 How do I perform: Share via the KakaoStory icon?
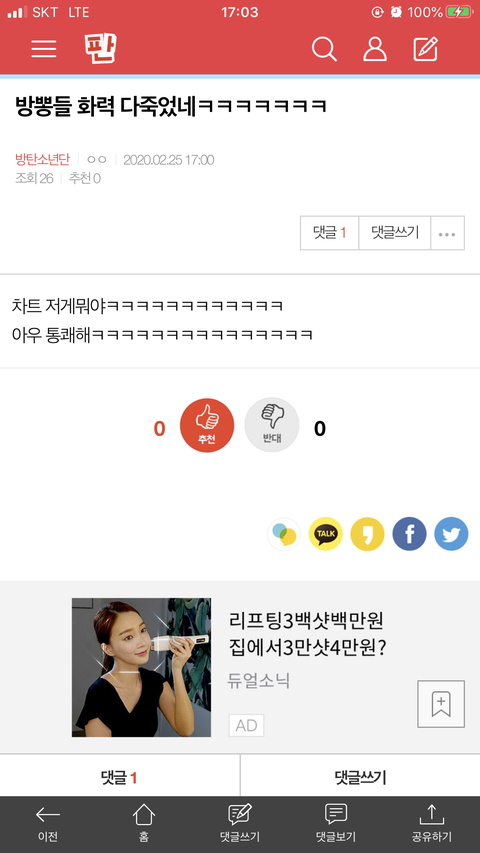pyautogui.click(x=367, y=534)
